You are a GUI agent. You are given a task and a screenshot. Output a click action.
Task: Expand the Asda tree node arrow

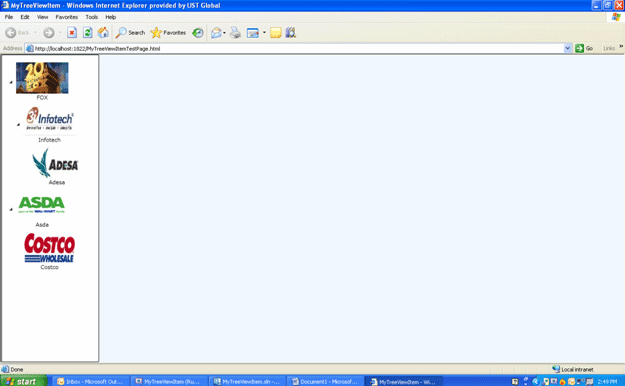tap(11, 209)
